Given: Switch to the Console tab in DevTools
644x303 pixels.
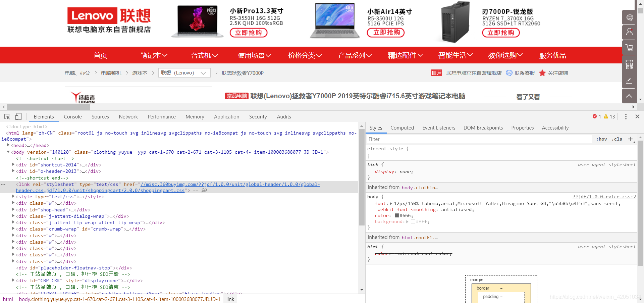Looking at the screenshot, I should 72,116.
